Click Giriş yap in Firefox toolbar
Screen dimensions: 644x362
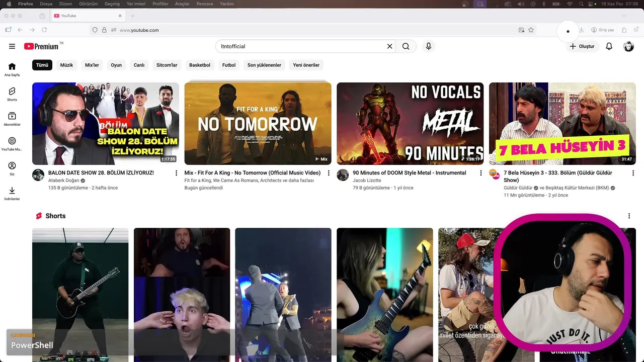pyautogui.click(x=603, y=30)
